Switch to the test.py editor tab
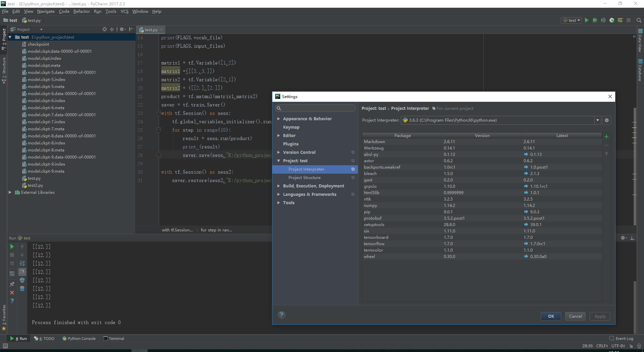This screenshot has height=352, width=644. coord(151,30)
